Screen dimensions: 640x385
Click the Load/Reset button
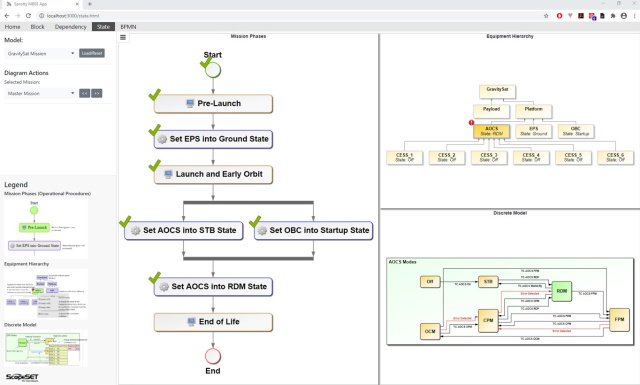point(92,53)
